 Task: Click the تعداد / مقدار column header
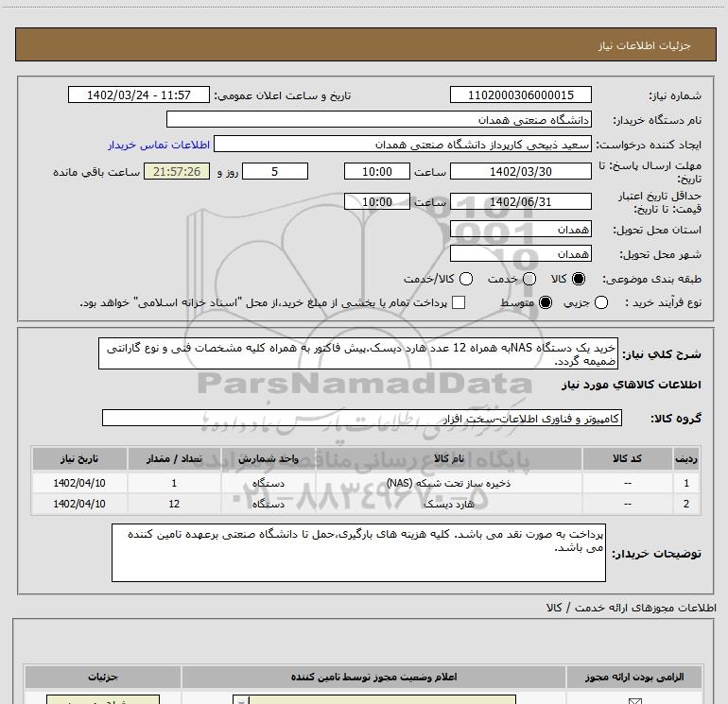(x=174, y=458)
